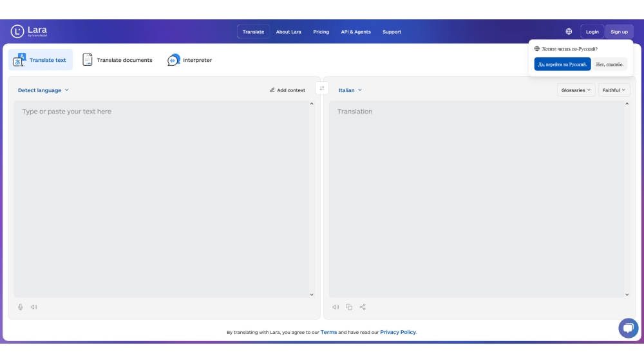
Task: Click the Sign up button
Action: (619, 32)
